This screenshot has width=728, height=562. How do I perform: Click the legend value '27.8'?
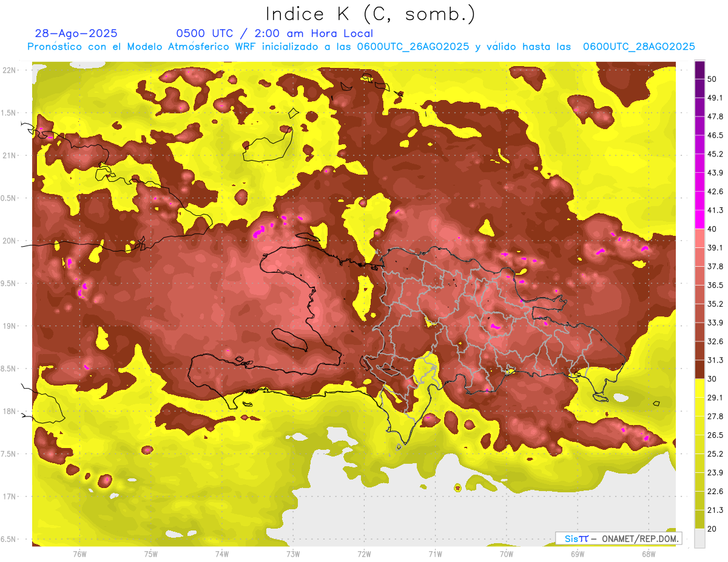click(x=715, y=416)
